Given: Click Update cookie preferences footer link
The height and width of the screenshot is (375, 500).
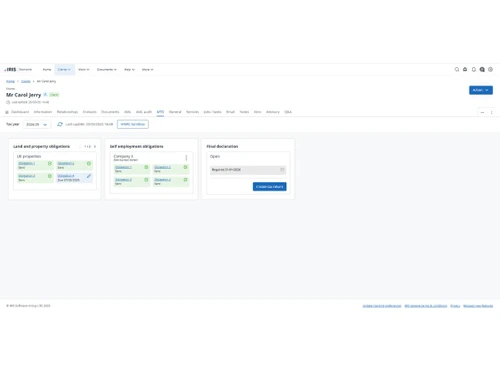Looking at the screenshot, I should tap(382, 306).
